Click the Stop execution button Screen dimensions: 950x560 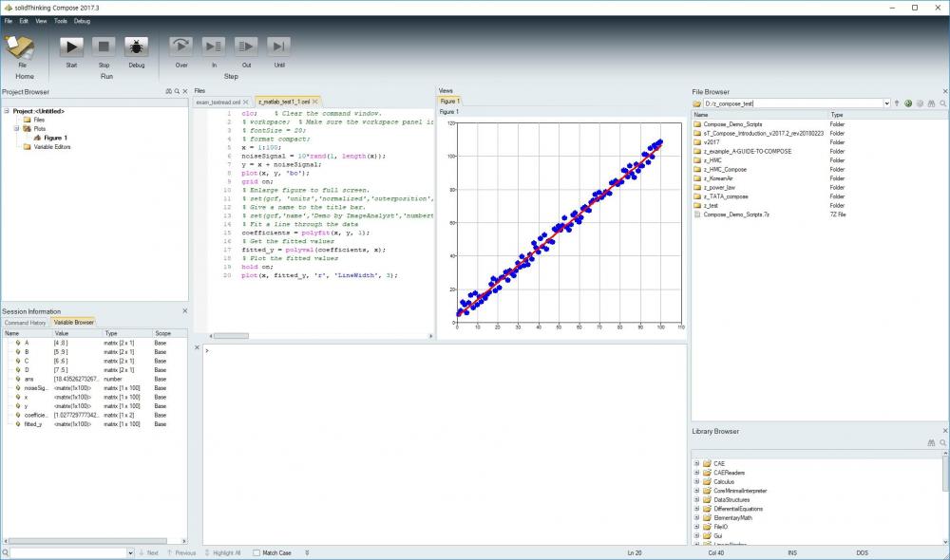point(104,47)
